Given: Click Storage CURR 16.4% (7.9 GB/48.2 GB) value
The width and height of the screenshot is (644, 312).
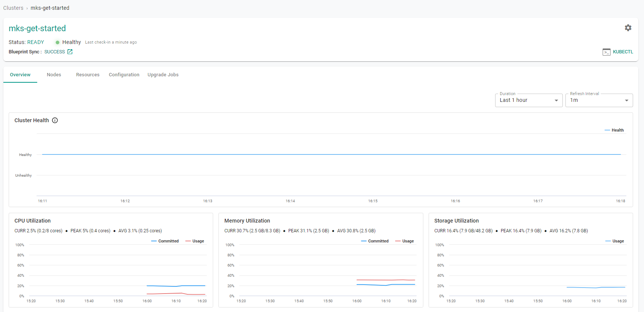Looking at the screenshot, I should pos(463,231).
